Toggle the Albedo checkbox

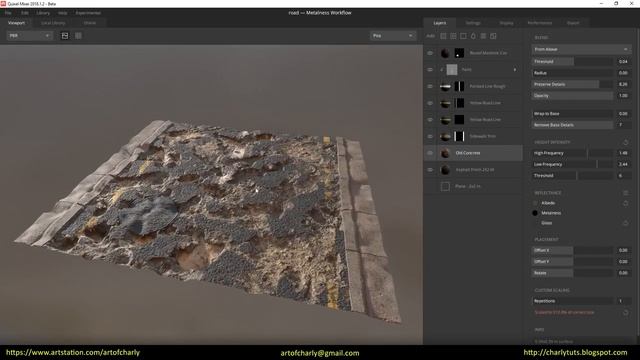pos(535,203)
